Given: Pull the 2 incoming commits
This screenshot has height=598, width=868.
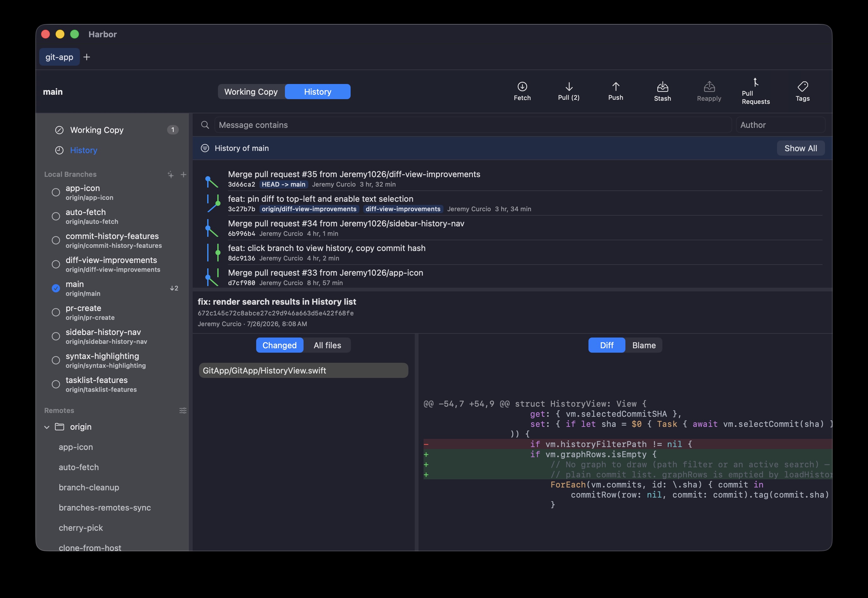Looking at the screenshot, I should tap(569, 92).
